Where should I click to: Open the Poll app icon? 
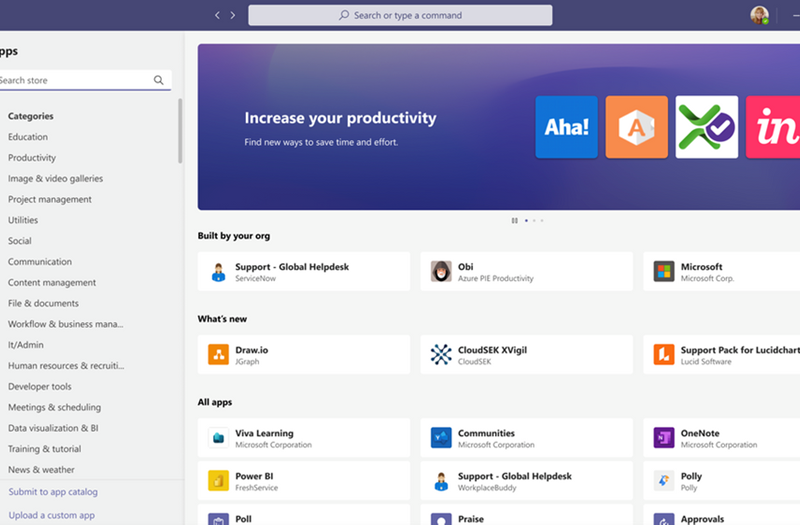[x=218, y=519]
